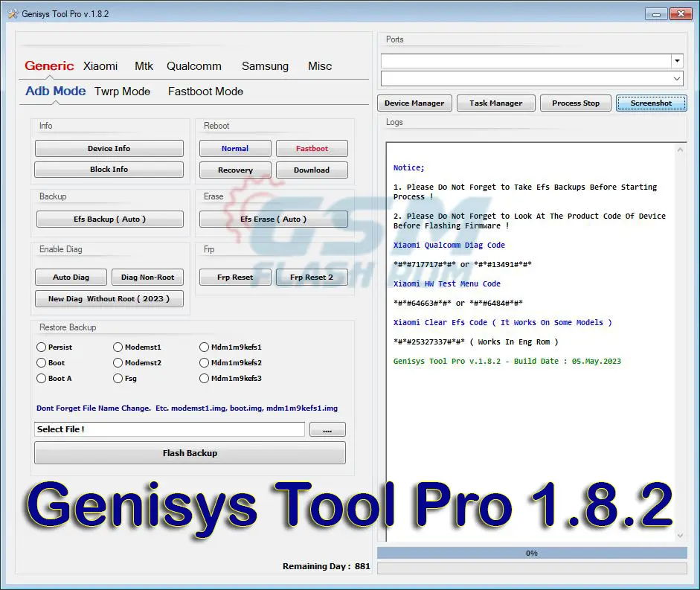Image resolution: width=700 pixels, height=590 pixels.
Task: Click the Block Info button
Action: click(109, 169)
